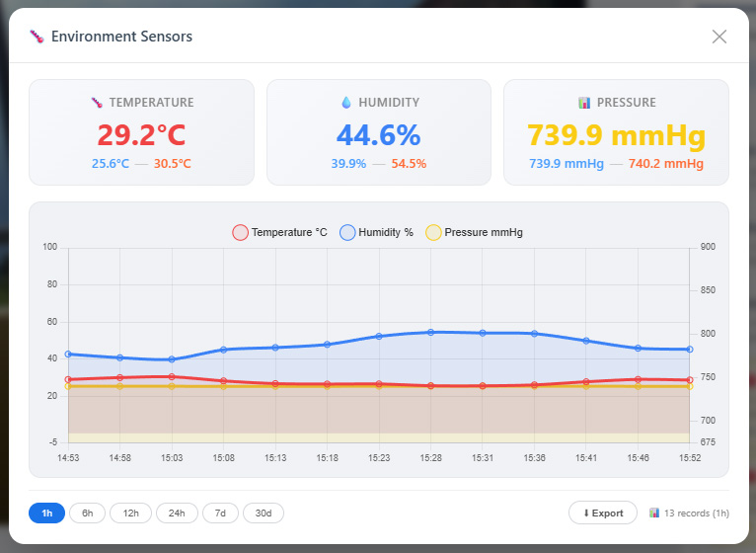The height and width of the screenshot is (553, 756).
Task: Click the water drop icon in Humidity card
Action: point(345,103)
